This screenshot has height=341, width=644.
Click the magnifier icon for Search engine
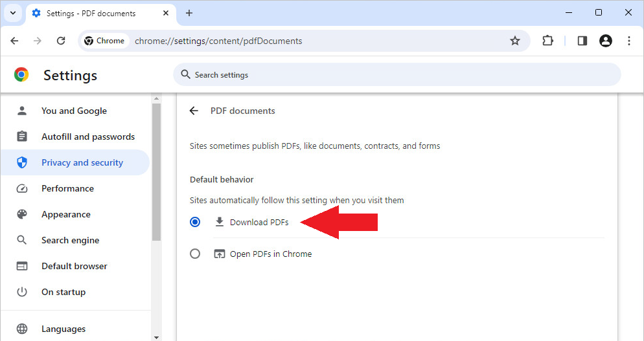tap(22, 240)
